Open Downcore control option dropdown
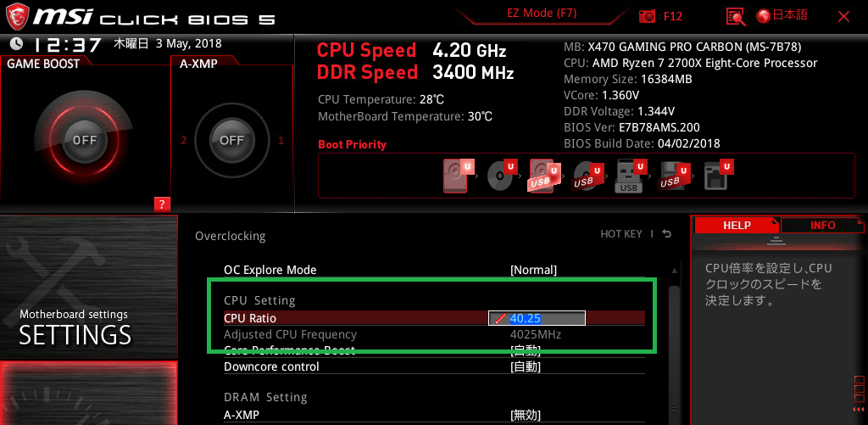Image resolution: width=868 pixels, height=425 pixels. click(x=525, y=366)
